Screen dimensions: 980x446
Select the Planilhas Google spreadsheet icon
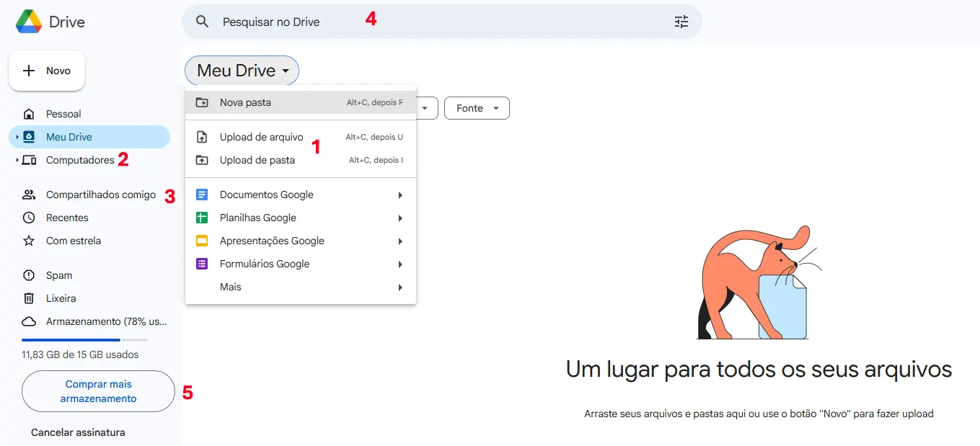201,218
